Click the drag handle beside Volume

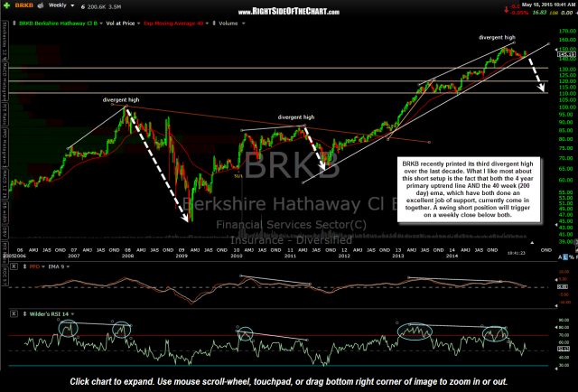click(214, 23)
